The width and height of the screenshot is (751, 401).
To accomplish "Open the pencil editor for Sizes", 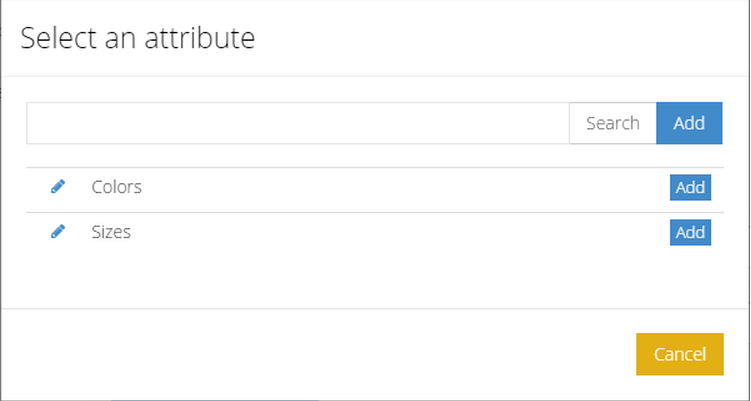I will click(x=58, y=232).
